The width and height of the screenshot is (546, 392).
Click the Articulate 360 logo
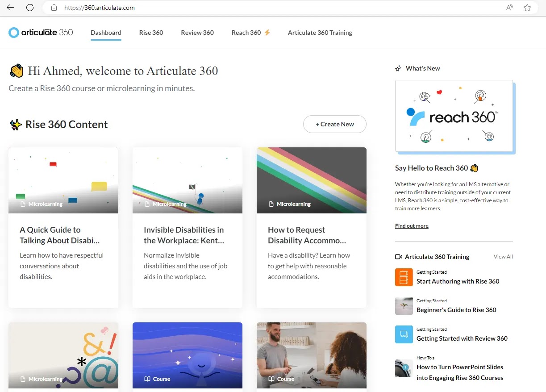tap(41, 33)
